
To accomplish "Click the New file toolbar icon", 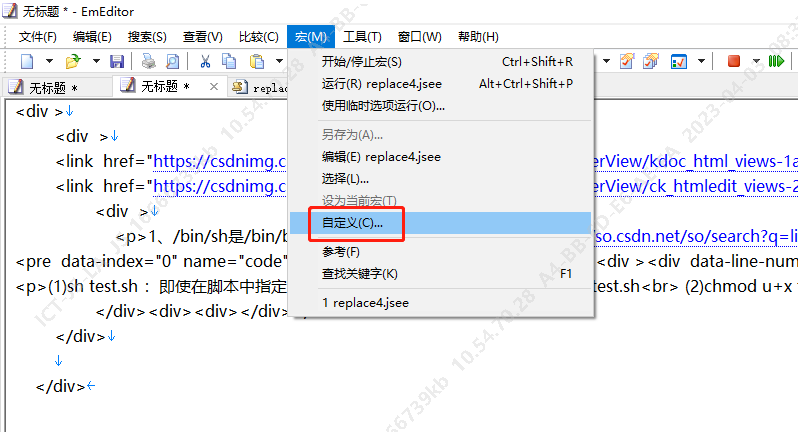I will (x=27, y=62).
